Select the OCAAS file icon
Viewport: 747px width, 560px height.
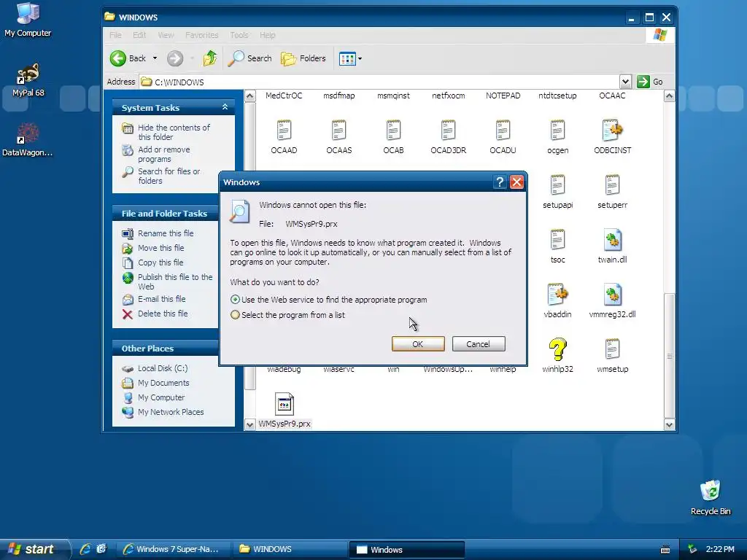[x=338, y=131]
